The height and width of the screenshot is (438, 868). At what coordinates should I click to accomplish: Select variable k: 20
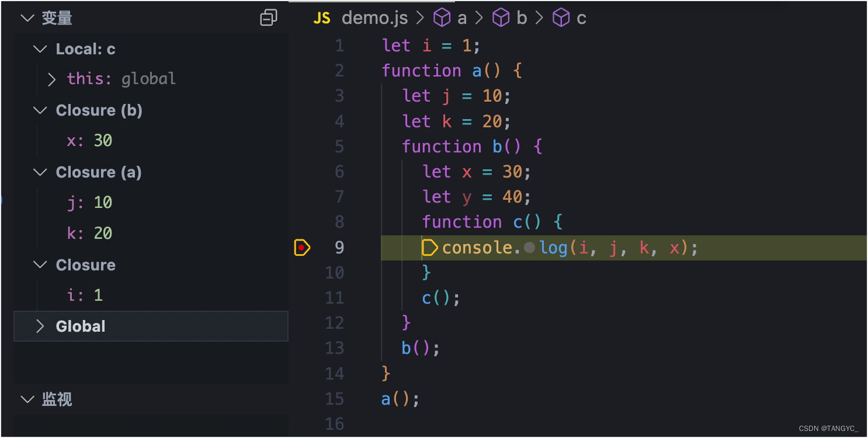[89, 234]
